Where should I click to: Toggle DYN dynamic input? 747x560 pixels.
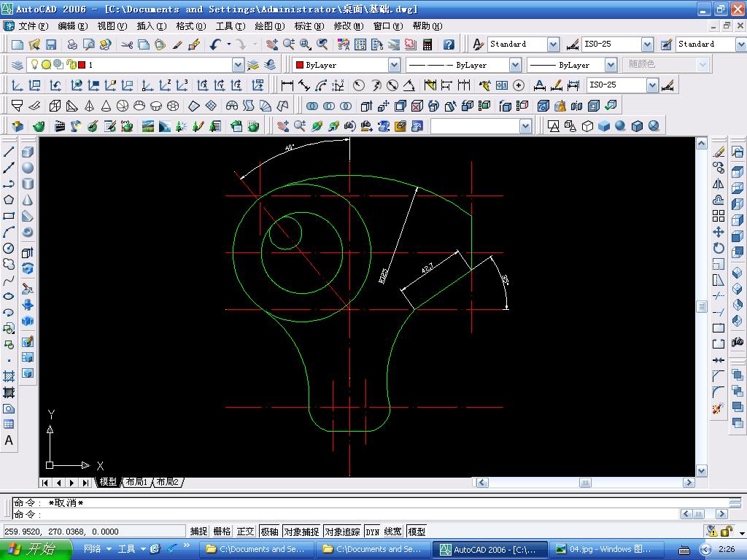(x=373, y=532)
